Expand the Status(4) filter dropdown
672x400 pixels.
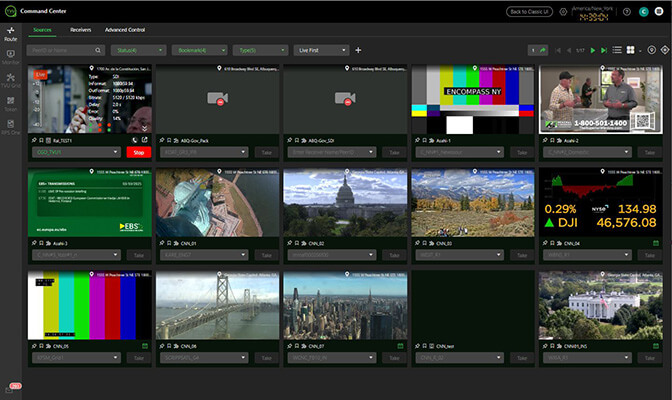[138, 51]
